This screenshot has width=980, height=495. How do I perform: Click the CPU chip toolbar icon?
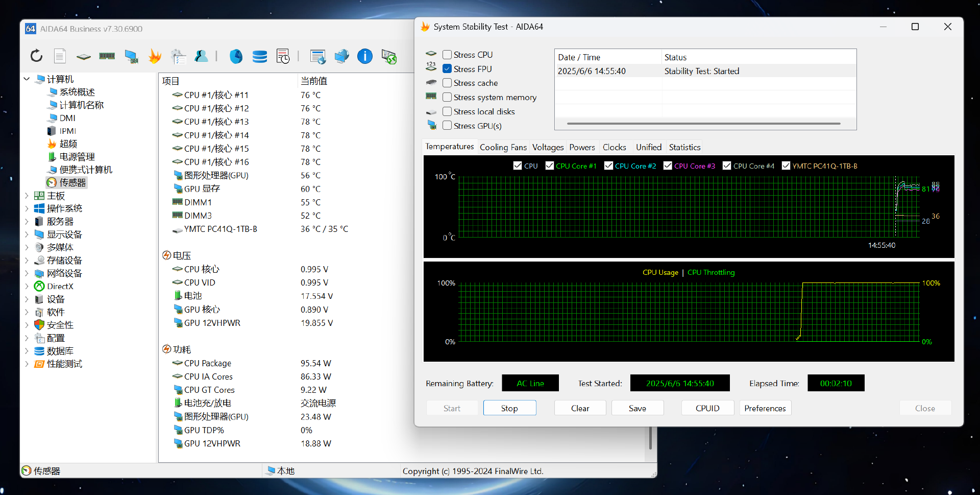coord(84,56)
